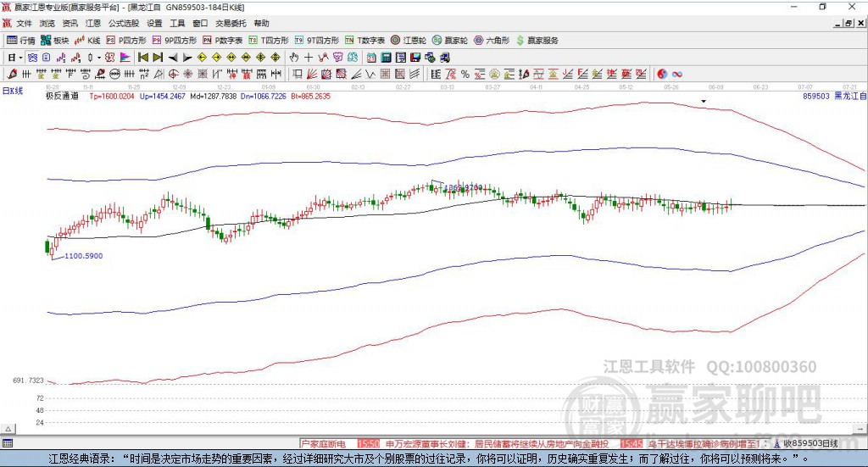Select the red pencil drawing tool

tap(12, 74)
